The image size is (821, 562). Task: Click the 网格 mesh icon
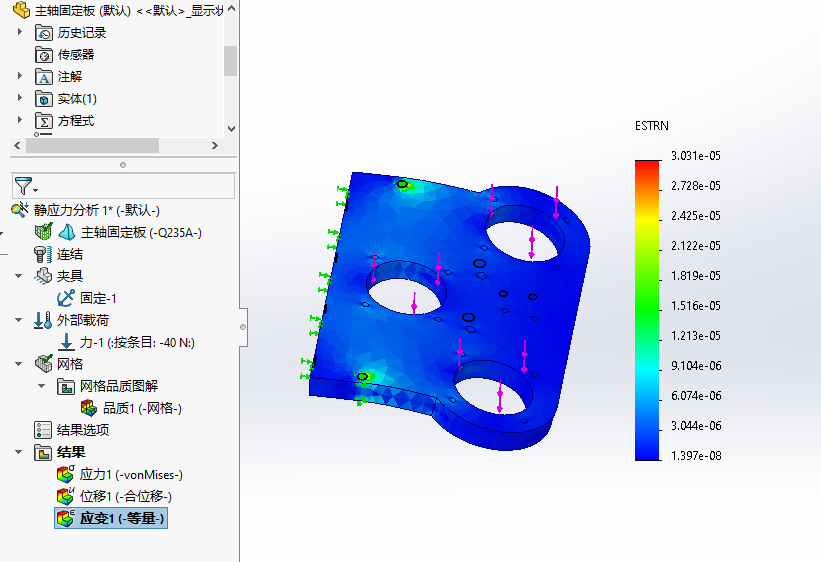tap(43, 363)
